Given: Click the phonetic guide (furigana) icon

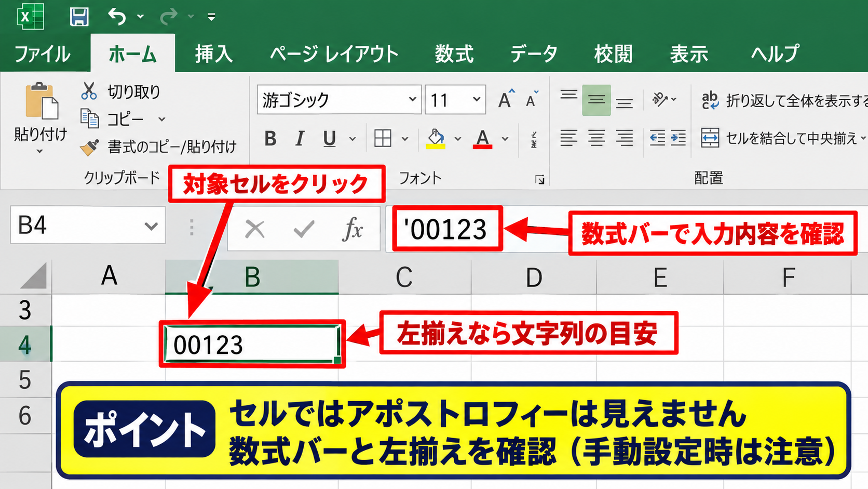Looking at the screenshot, I should click(534, 139).
